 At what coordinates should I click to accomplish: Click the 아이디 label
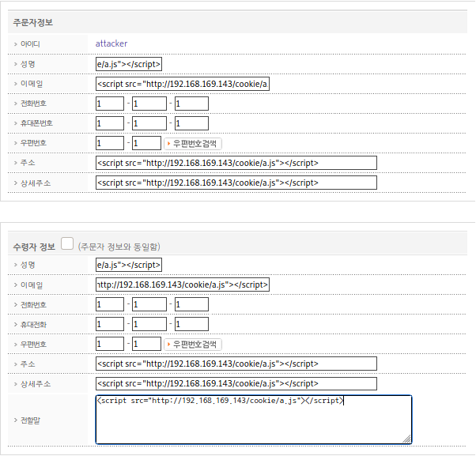[x=30, y=44]
